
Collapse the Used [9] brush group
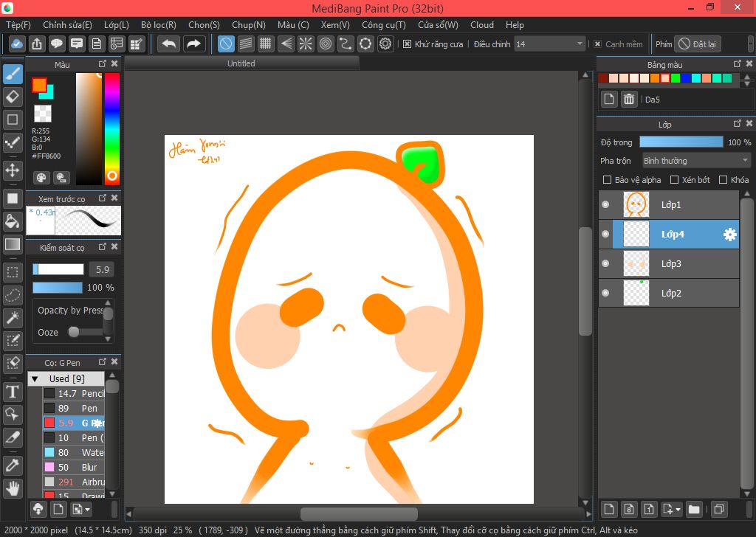[35, 378]
